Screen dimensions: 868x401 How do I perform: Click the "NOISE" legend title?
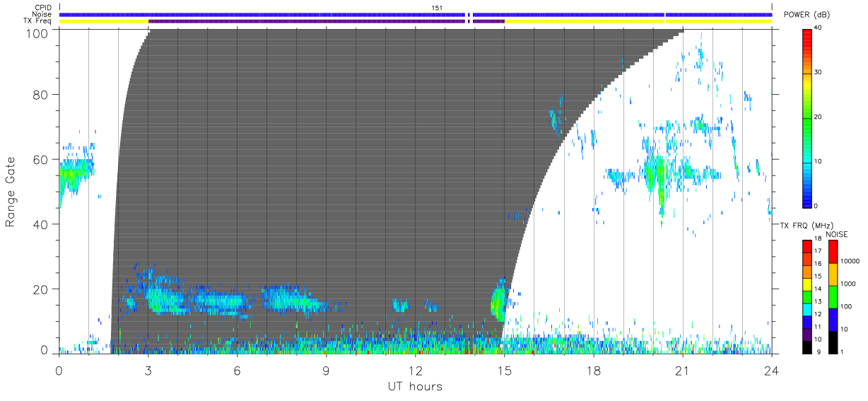(x=836, y=234)
